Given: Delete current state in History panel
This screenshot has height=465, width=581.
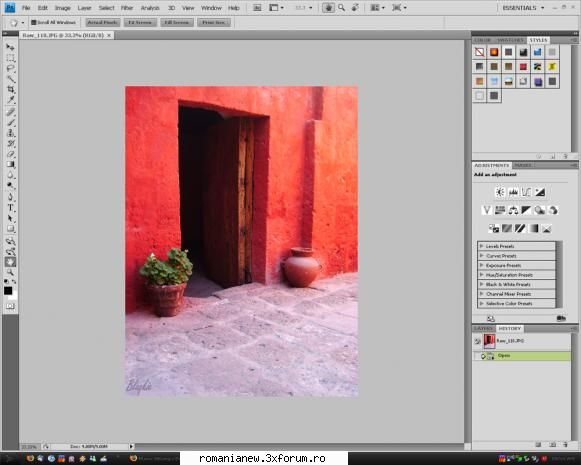Looking at the screenshot, I should point(565,444).
